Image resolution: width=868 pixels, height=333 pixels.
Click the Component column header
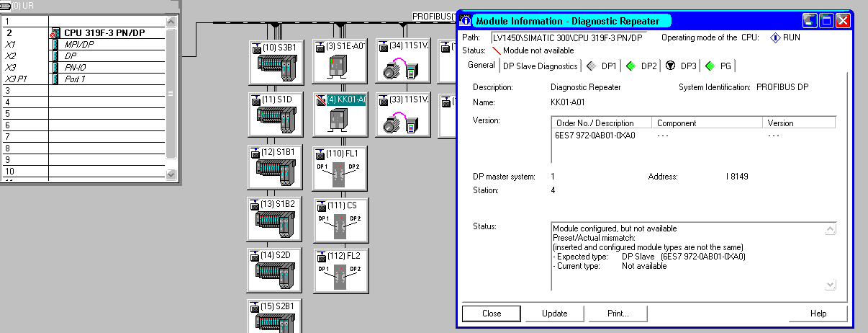click(x=707, y=123)
